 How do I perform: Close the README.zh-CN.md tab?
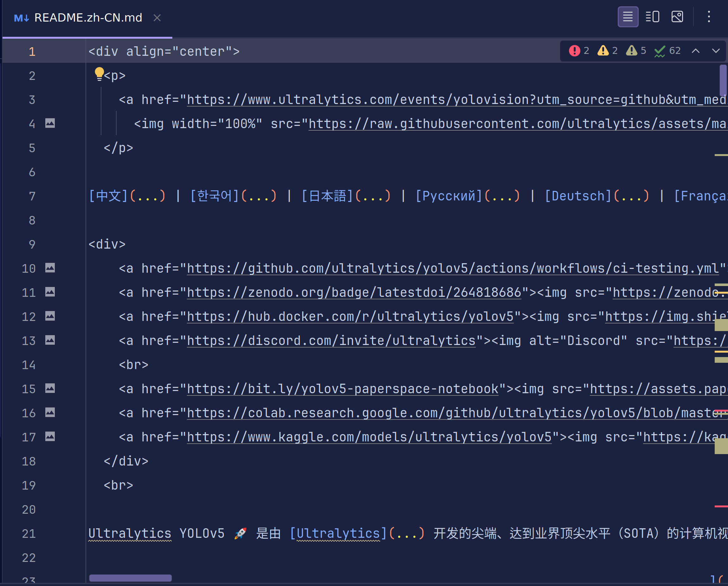(x=157, y=17)
